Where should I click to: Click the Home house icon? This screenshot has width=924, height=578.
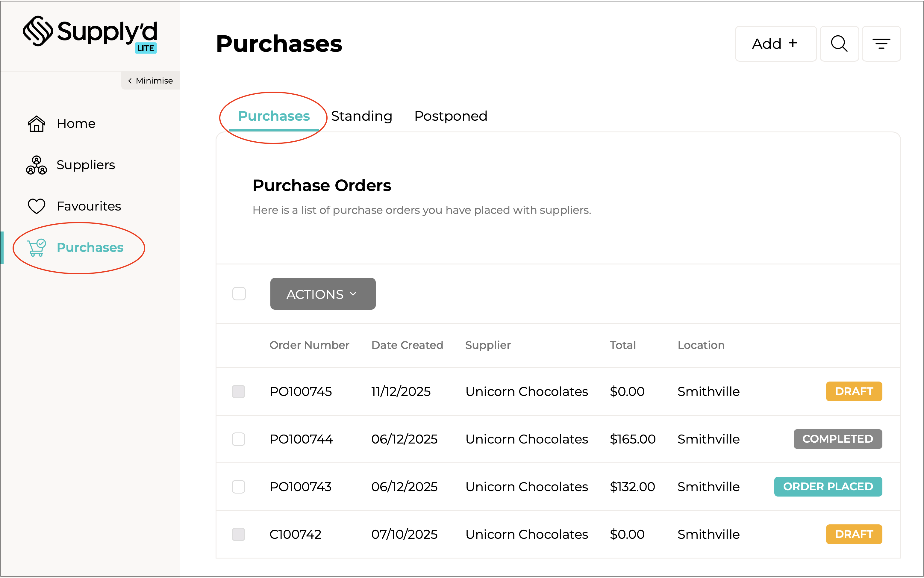(x=36, y=124)
